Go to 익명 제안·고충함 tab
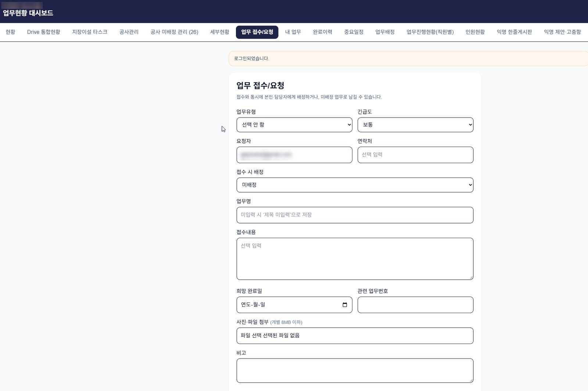The width and height of the screenshot is (588, 391). (562, 32)
